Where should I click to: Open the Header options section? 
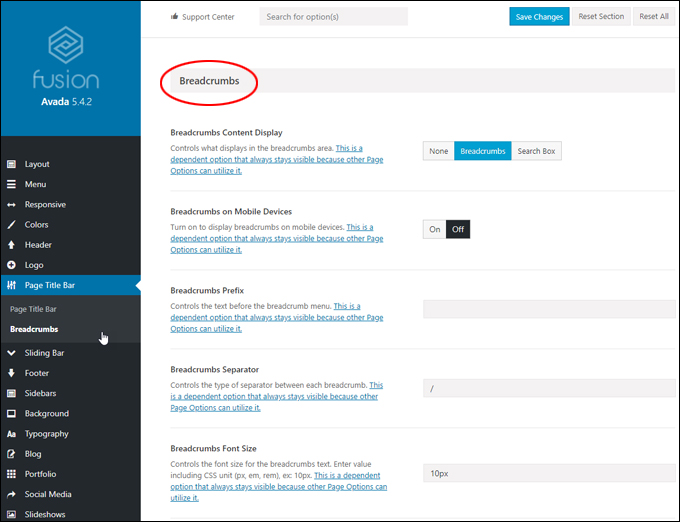(x=70, y=245)
